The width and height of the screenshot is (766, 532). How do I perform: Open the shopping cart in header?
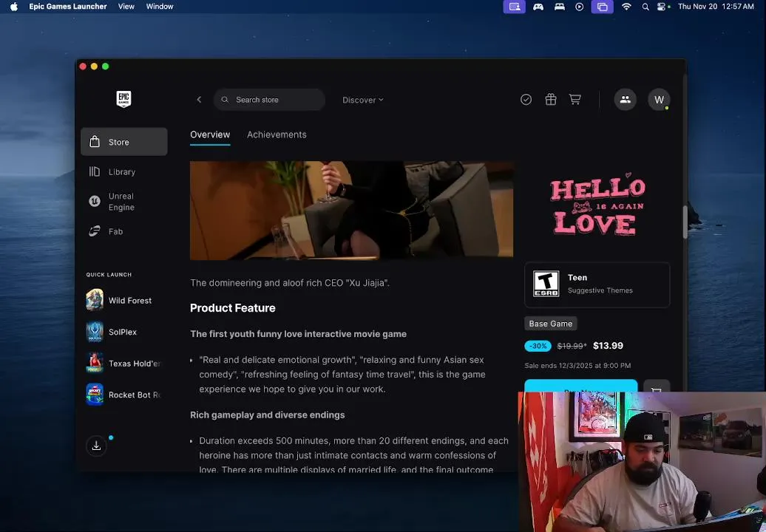pyautogui.click(x=575, y=100)
